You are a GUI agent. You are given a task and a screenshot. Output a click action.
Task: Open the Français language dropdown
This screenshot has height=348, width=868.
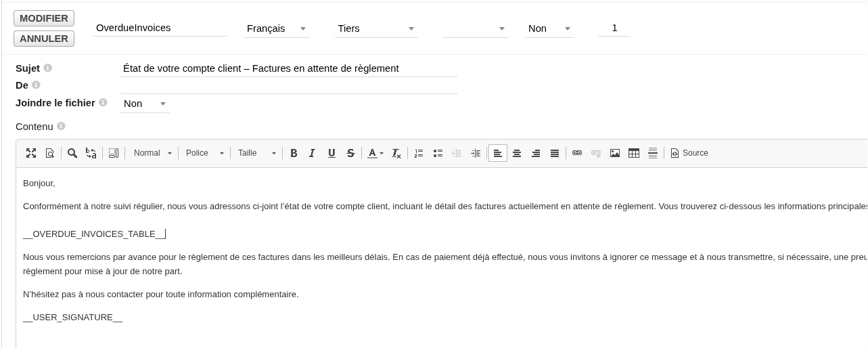tap(276, 28)
